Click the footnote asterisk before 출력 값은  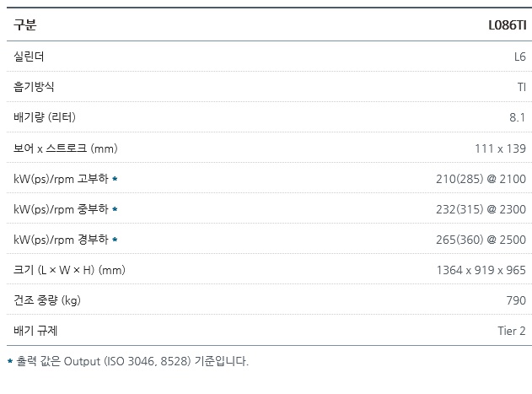point(10,361)
